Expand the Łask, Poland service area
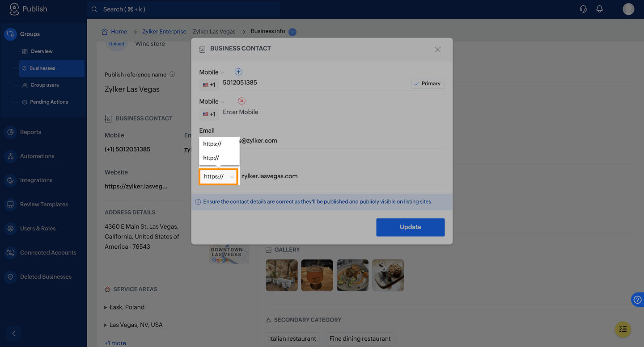 106,307
